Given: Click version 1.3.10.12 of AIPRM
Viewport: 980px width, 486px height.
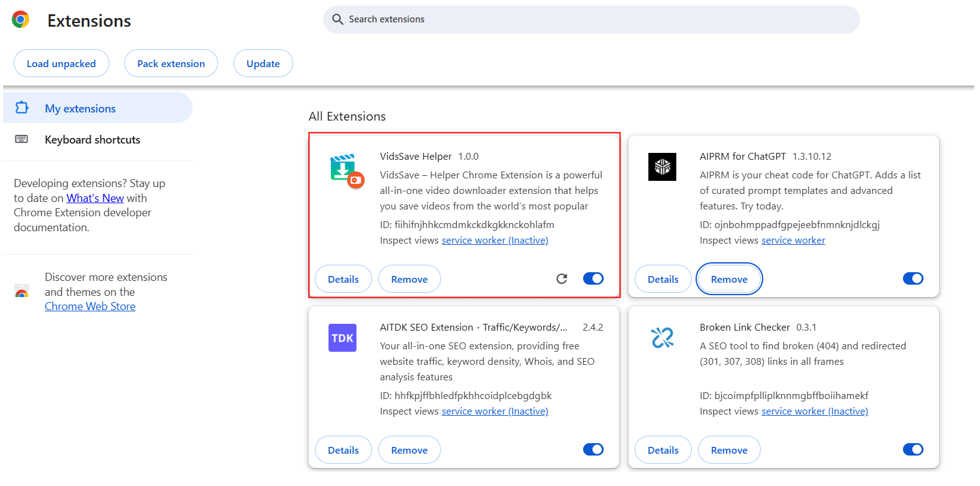Looking at the screenshot, I should pos(812,157).
